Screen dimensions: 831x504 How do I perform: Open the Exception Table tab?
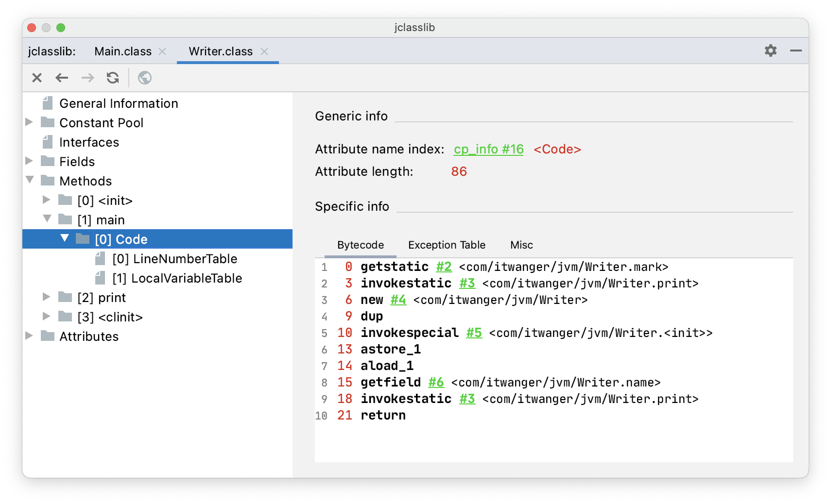coord(447,245)
